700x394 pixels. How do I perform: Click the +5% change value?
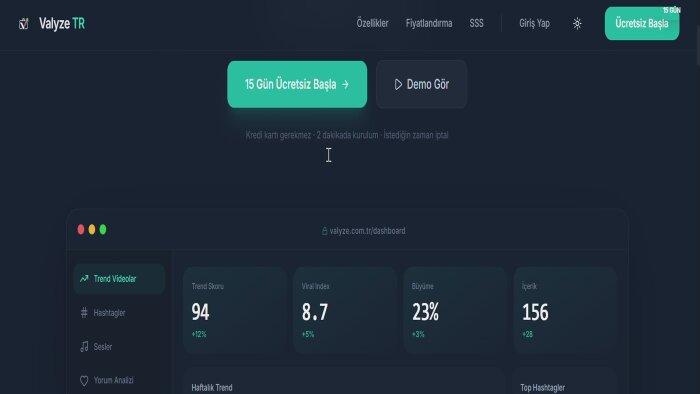point(308,334)
